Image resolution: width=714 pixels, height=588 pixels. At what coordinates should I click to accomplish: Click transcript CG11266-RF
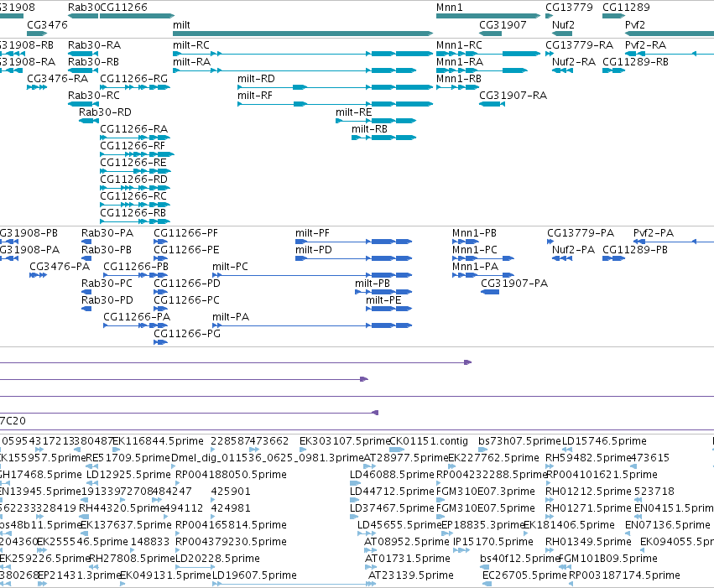pyautogui.click(x=137, y=154)
